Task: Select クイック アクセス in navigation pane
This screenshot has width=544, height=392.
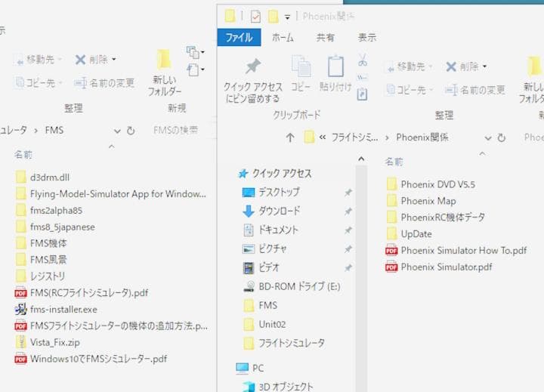Action: click(x=275, y=173)
